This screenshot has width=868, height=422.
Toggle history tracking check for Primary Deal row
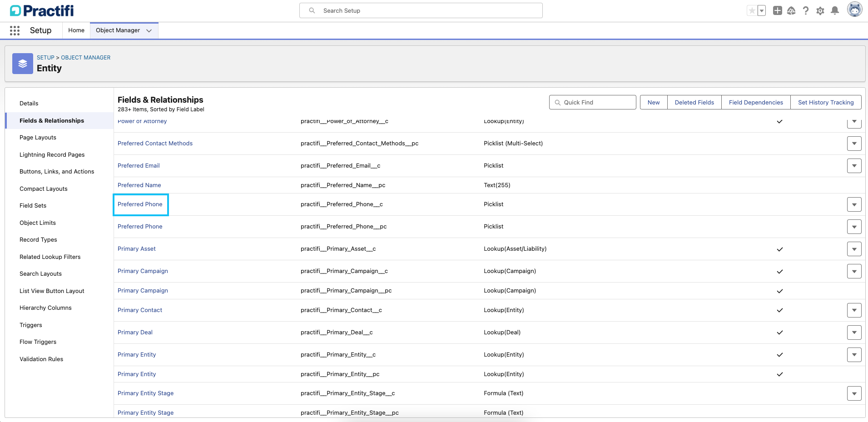point(779,333)
